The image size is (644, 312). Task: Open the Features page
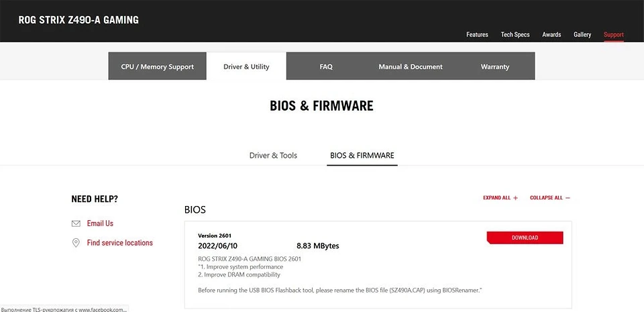coord(477,35)
